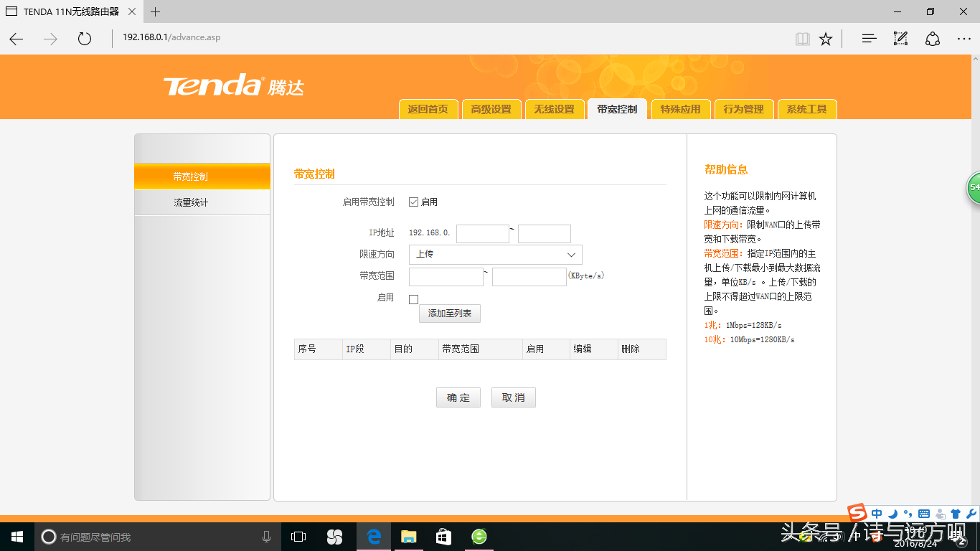Open wrench tools icon on IME bar
980x551 pixels.
click(x=971, y=514)
